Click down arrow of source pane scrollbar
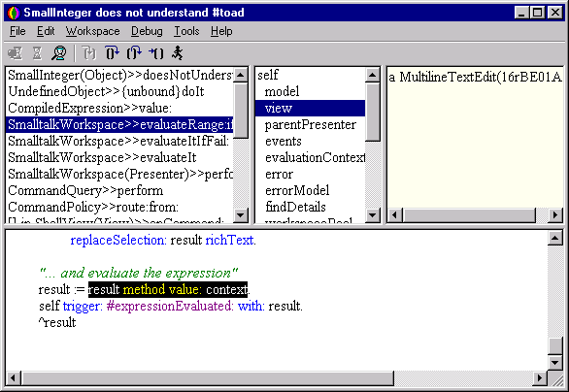The width and height of the screenshot is (569, 392). [x=555, y=362]
